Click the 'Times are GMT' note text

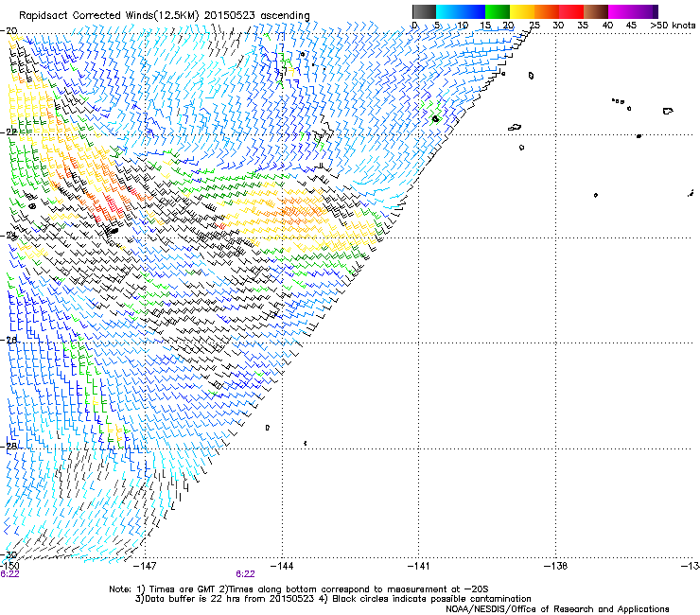click(x=181, y=589)
